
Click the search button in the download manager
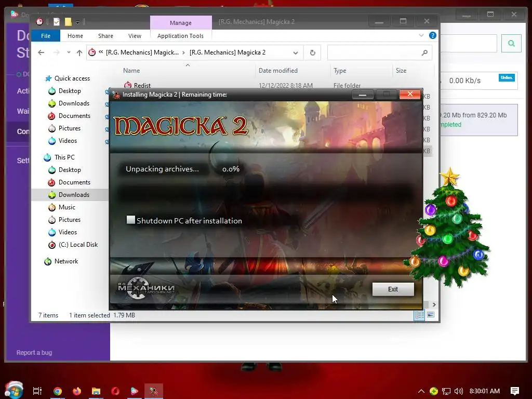tap(511, 43)
